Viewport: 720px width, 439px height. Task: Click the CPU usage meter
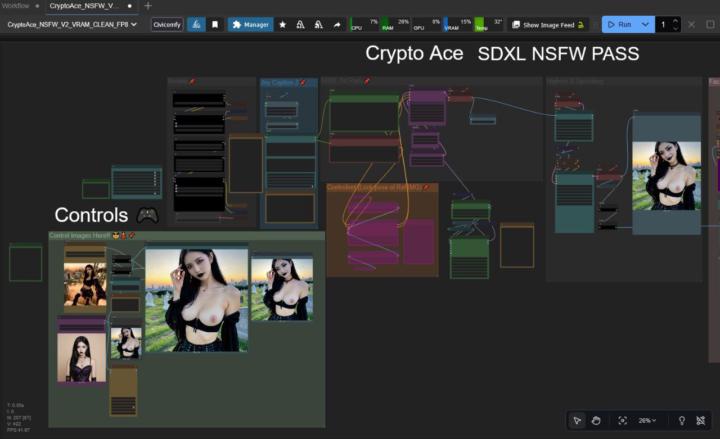pos(364,24)
